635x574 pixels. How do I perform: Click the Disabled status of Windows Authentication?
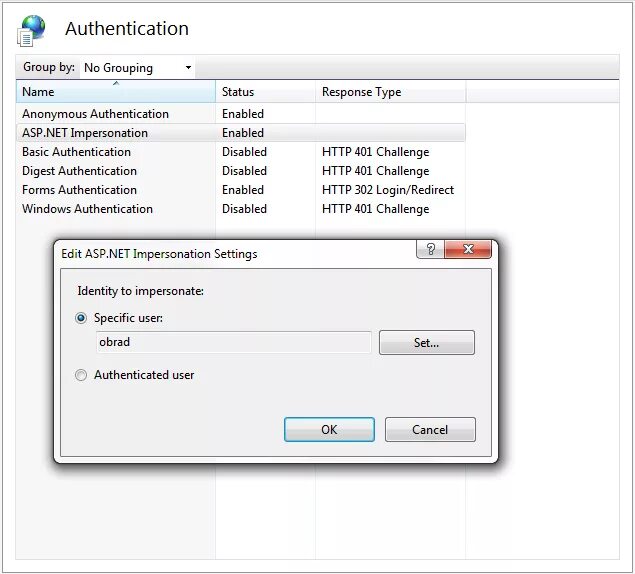(x=244, y=209)
